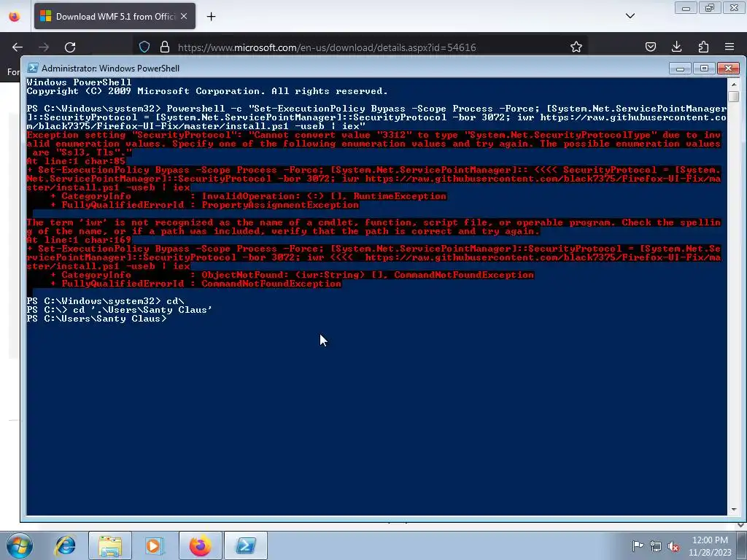This screenshot has width=747, height=560.
Task: Close the PowerShell window
Action: 729,69
